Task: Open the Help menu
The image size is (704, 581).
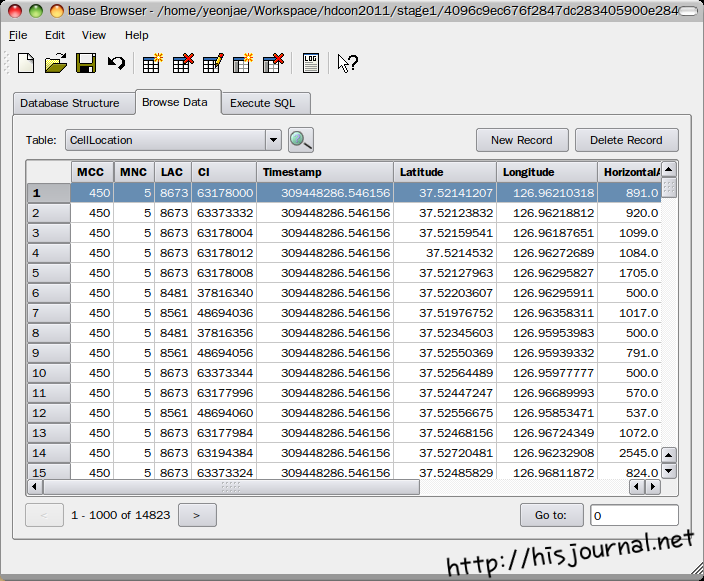Action: [x=136, y=35]
